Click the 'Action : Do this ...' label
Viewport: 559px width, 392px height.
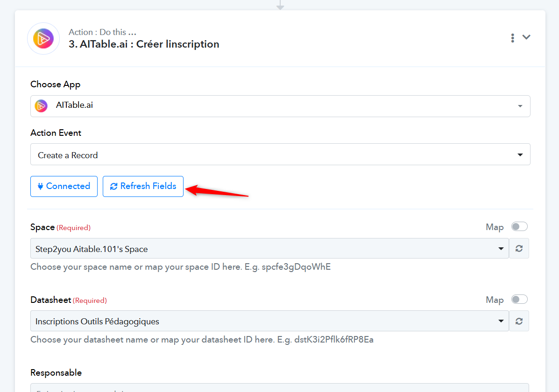tap(102, 32)
